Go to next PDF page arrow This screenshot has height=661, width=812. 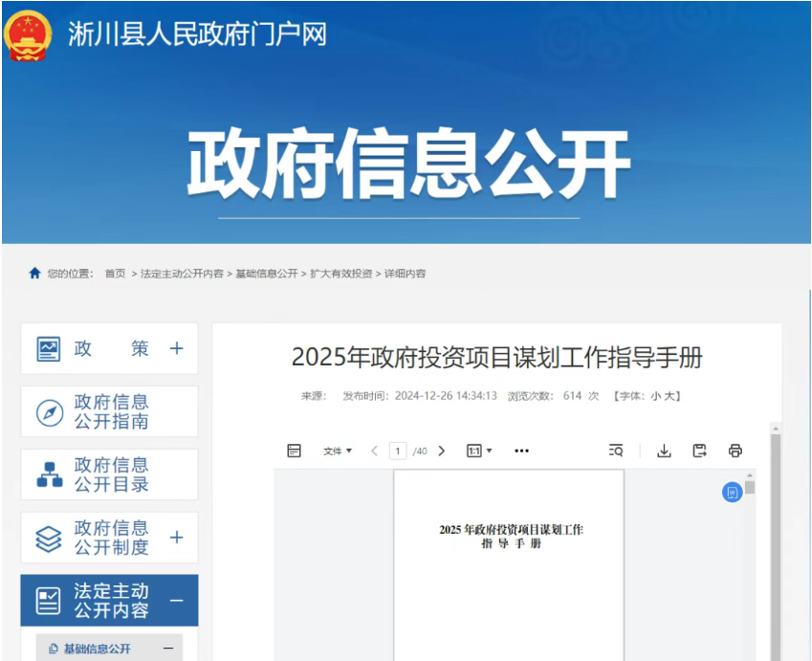coord(441,451)
